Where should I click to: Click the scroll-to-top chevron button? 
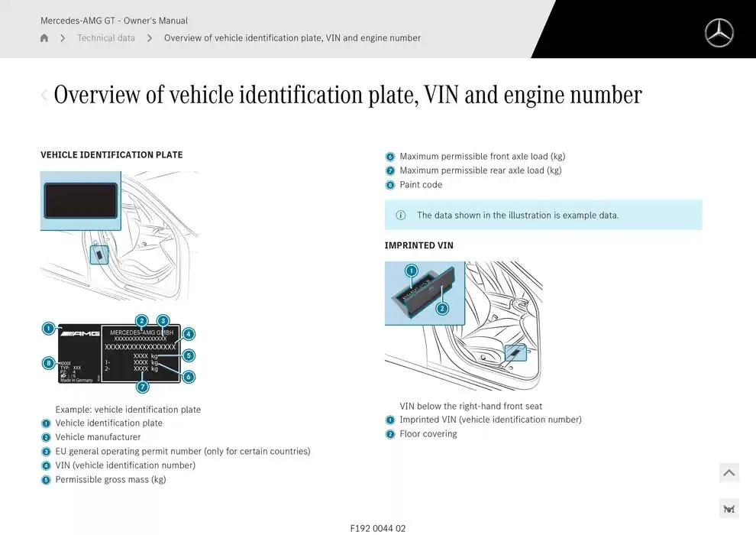[729, 472]
